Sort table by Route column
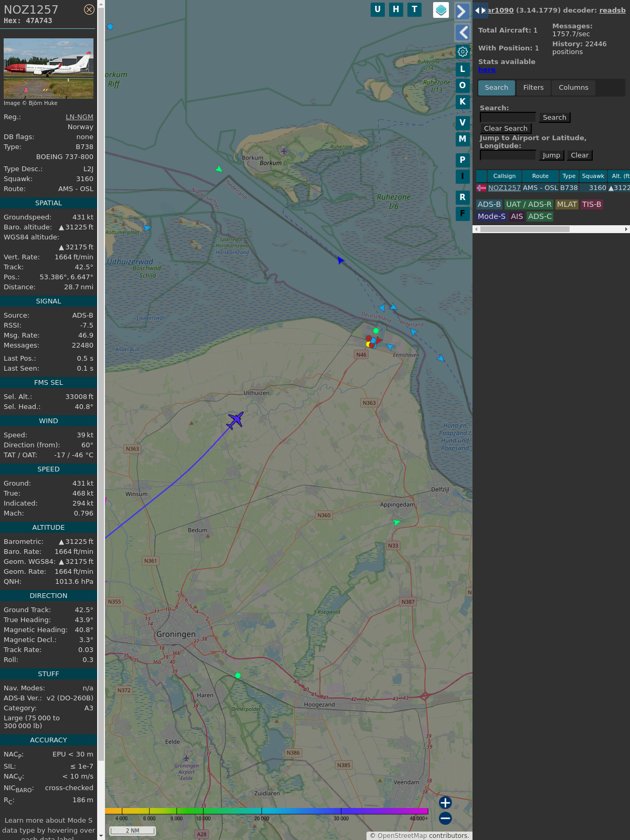The image size is (630, 840). tap(540, 176)
